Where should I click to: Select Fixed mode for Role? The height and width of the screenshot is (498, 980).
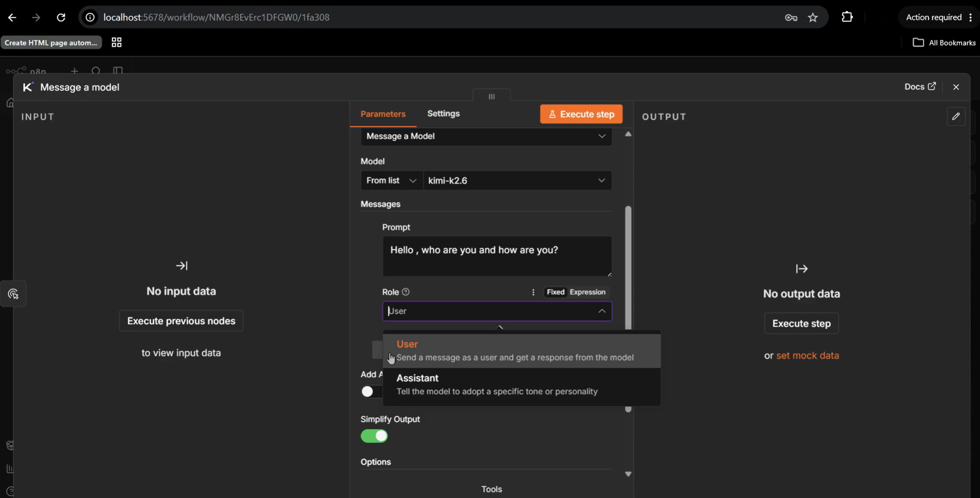555,292
